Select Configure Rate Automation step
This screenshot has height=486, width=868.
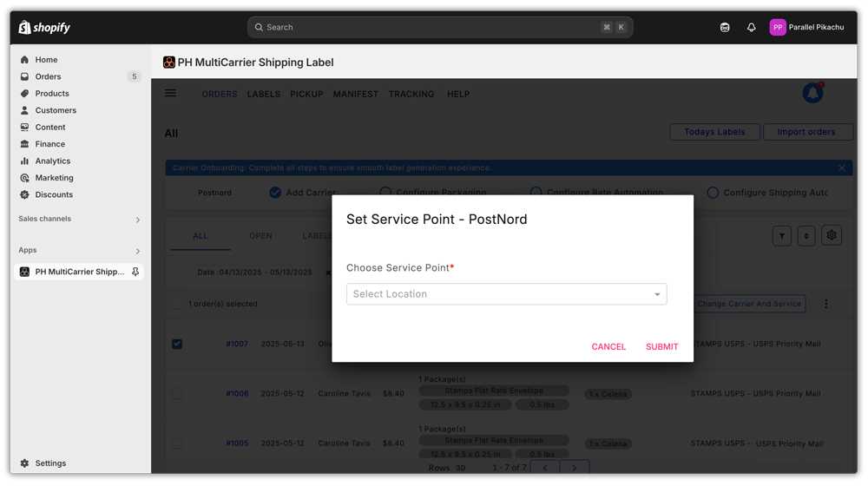coord(597,193)
